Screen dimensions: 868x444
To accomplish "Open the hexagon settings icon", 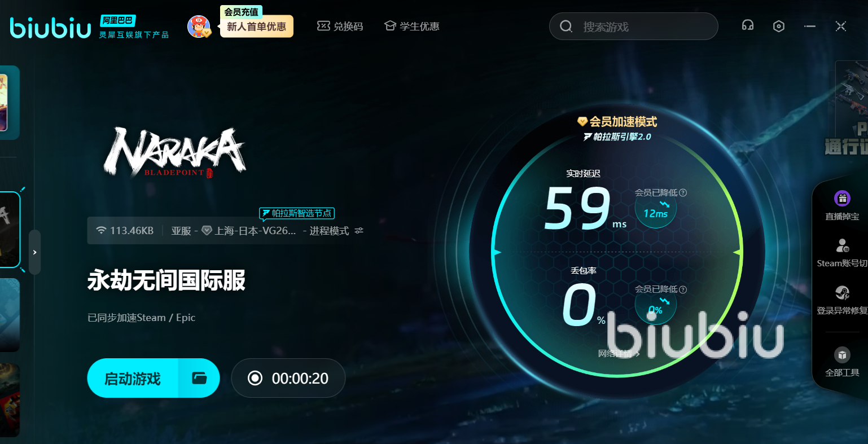I will (x=779, y=26).
